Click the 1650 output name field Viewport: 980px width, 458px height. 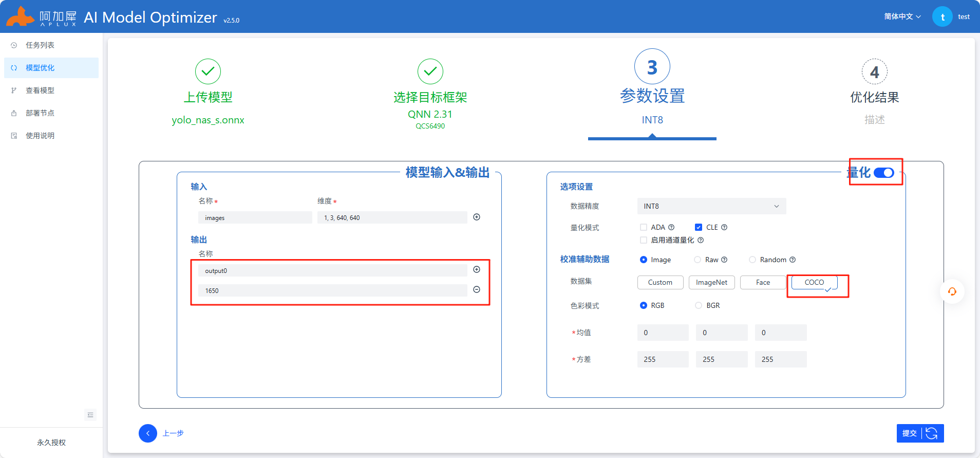click(x=333, y=290)
